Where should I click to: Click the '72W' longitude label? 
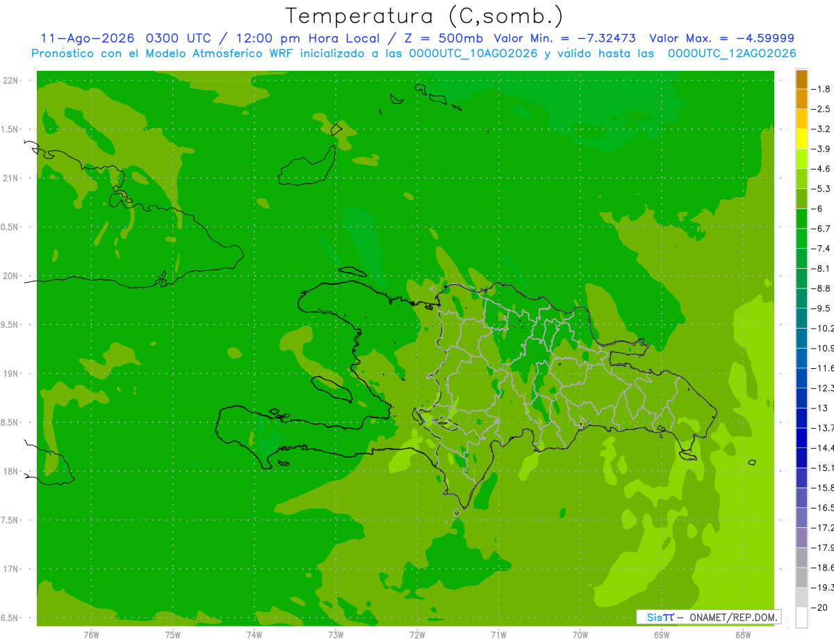tap(418, 635)
